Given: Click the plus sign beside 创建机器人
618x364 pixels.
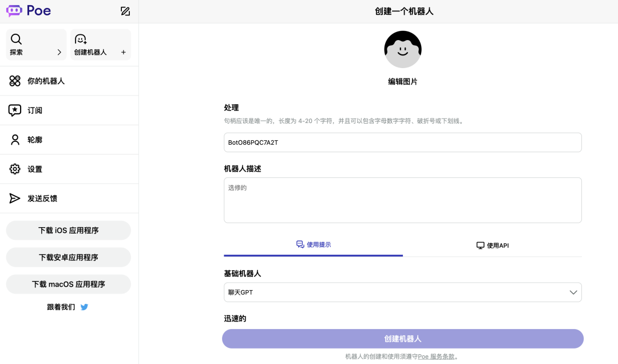Looking at the screenshot, I should pos(124,52).
